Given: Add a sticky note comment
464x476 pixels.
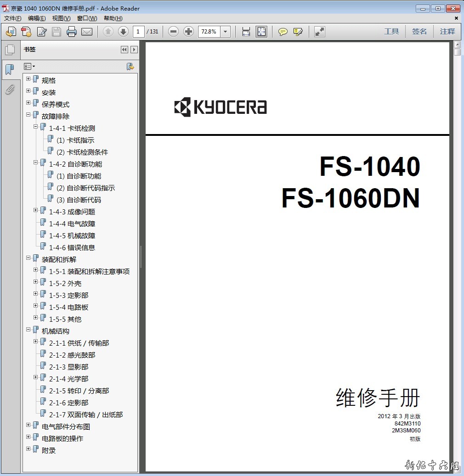Looking at the screenshot, I should pos(283,32).
